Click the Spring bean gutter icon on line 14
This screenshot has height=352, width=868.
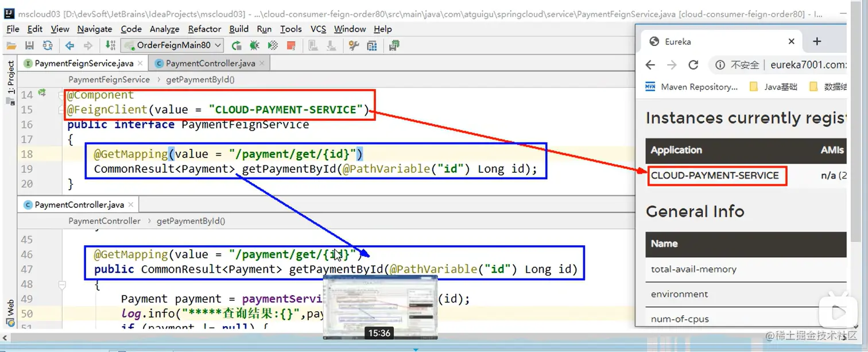(42, 92)
